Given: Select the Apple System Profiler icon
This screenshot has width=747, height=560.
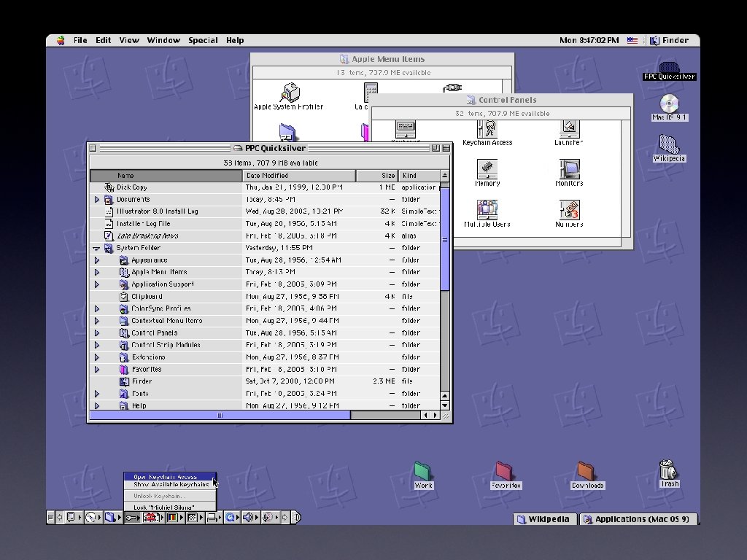Looking at the screenshot, I should (x=288, y=93).
